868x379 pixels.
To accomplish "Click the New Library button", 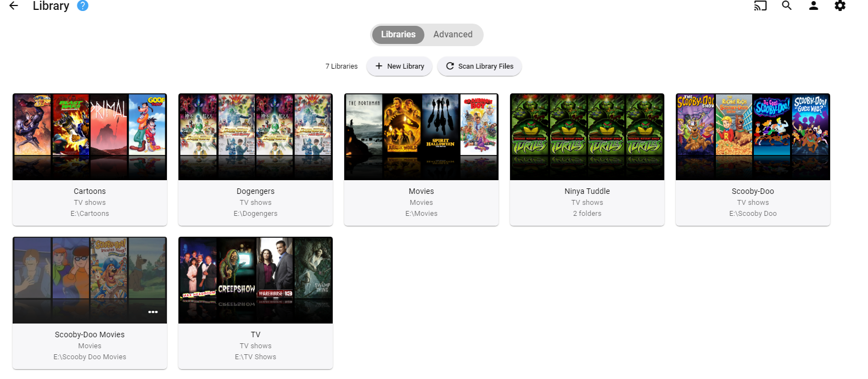I will (400, 66).
